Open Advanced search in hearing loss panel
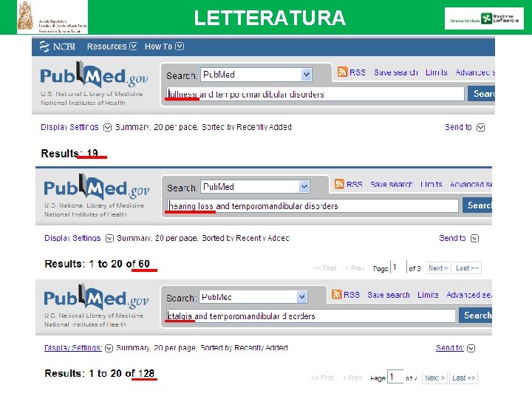 tap(471, 184)
